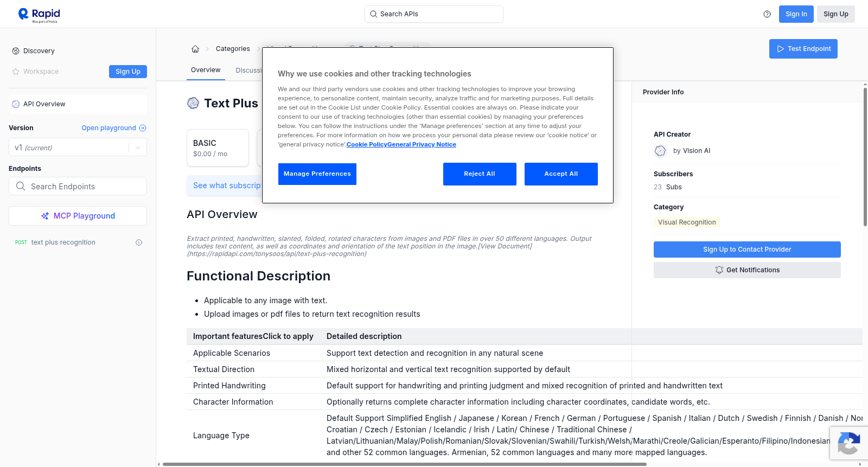Open the Categories breadcrumb
Screen dimensions: 868x467
233,49
